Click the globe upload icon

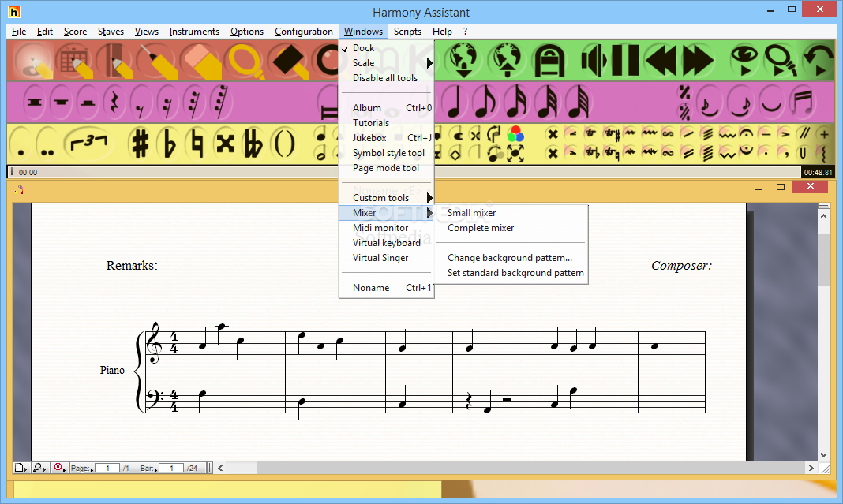(507, 60)
